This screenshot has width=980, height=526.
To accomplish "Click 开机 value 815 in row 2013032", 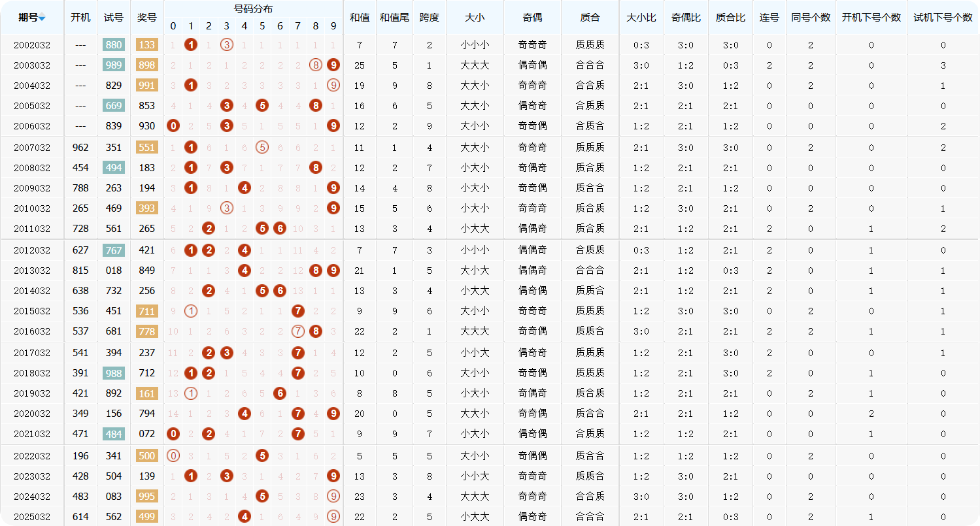I will point(81,271).
